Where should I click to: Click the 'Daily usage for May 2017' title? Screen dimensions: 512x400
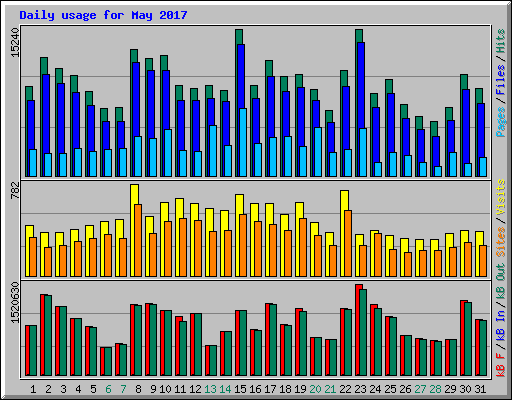pos(103,15)
